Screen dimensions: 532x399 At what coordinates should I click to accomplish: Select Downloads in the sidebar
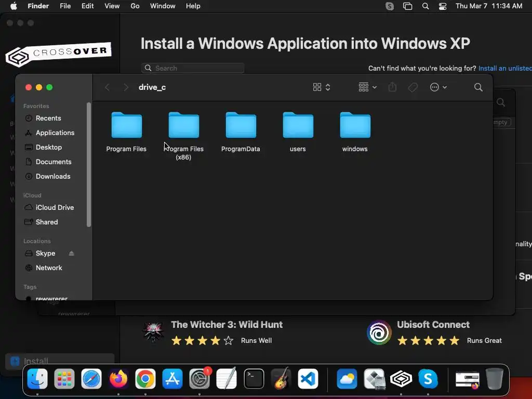(54, 177)
